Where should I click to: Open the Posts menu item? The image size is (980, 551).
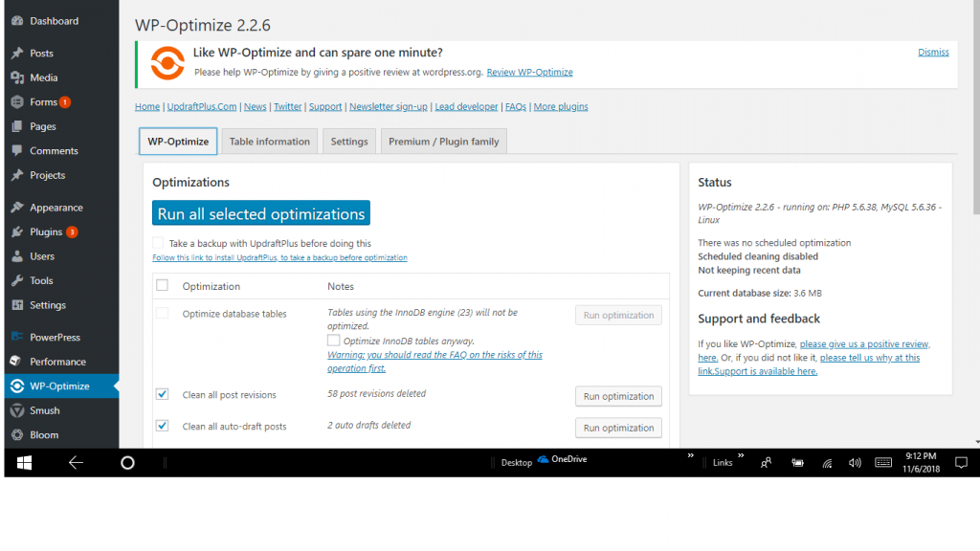coord(41,54)
